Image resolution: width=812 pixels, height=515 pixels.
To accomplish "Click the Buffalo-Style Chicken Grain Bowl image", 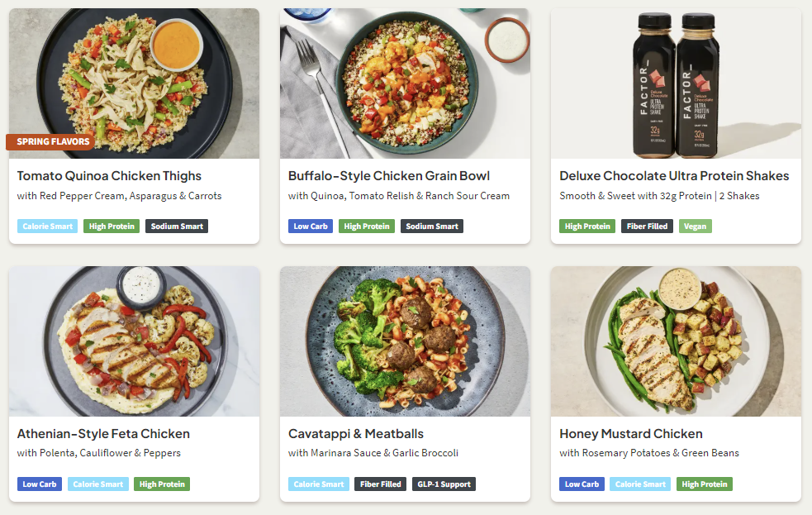I will click(x=405, y=83).
